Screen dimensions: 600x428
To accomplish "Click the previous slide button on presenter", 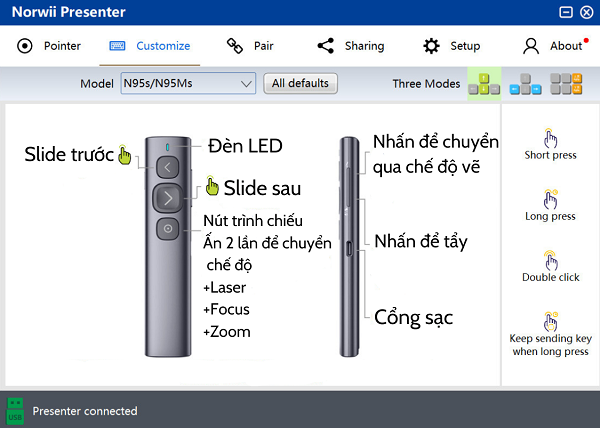I will (x=167, y=167).
